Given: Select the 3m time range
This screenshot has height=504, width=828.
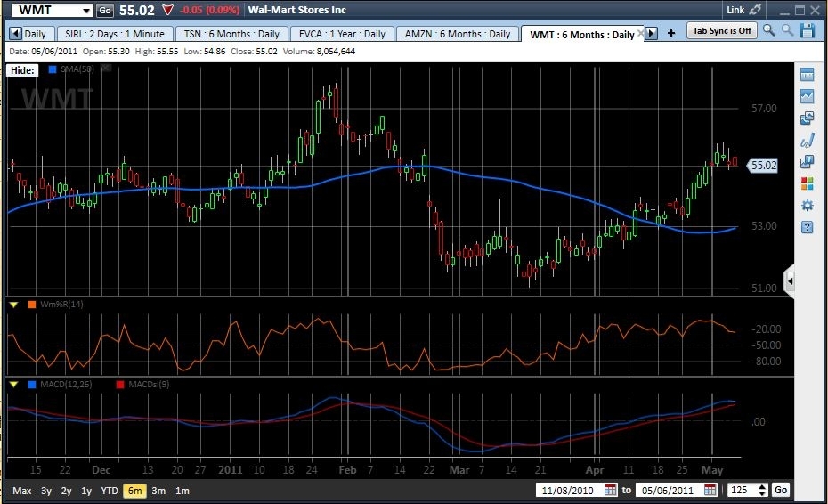Looking at the screenshot, I should pyautogui.click(x=158, y=491).
